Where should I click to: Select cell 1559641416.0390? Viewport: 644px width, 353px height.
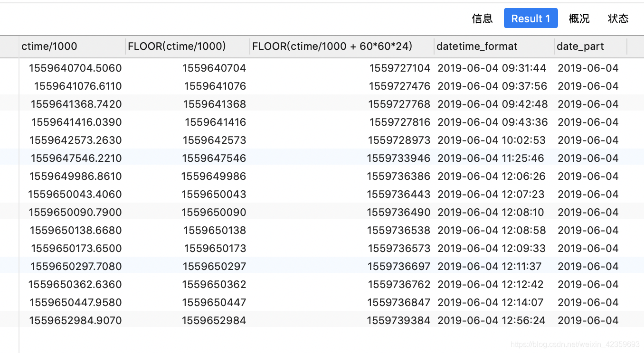[76, 122]
